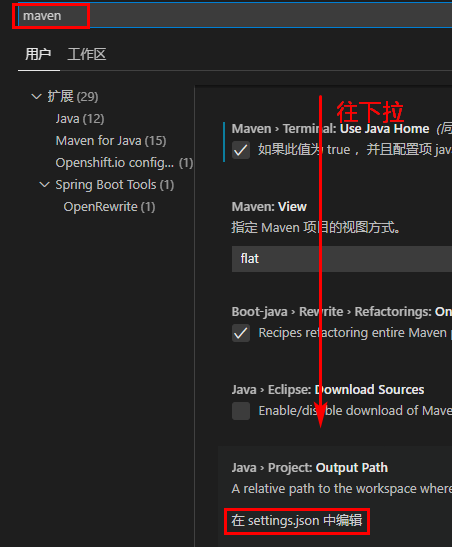Enable Java Eclipse Download Sources checkbox

point(241,411)
